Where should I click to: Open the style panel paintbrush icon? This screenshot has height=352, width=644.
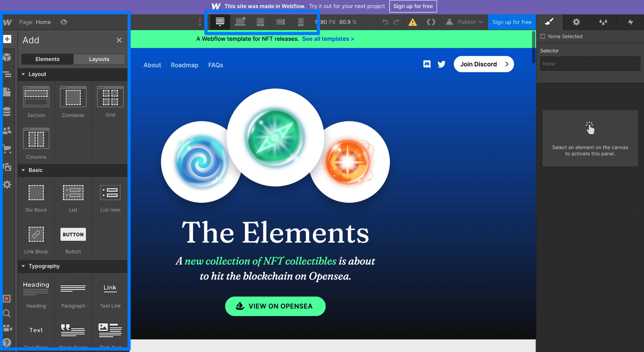click(549, 22)
